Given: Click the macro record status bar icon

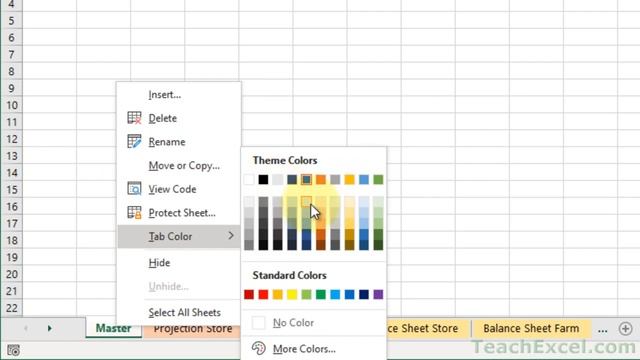Looking at the screenshot, I should [x=13, y=350].
